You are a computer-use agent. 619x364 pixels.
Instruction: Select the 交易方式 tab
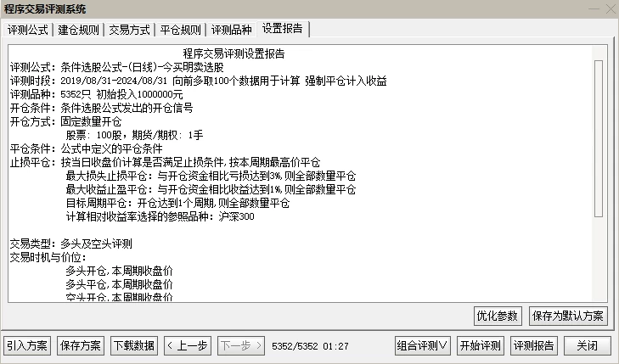(129, 30)
